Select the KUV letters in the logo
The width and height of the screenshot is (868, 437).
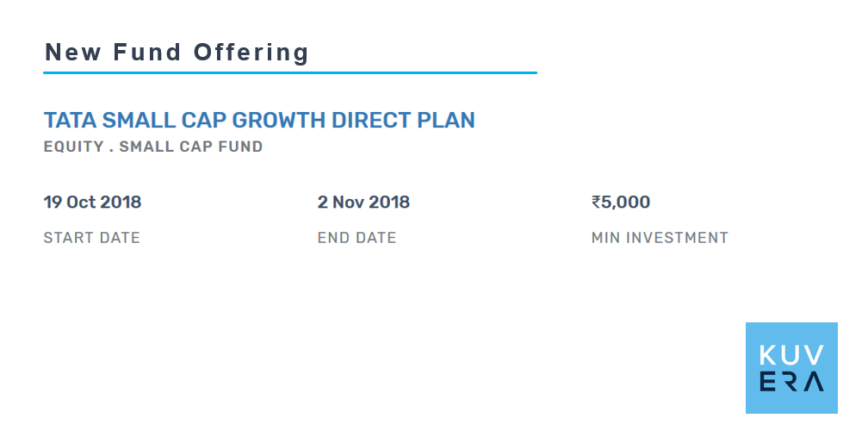[x=791, y=355]
